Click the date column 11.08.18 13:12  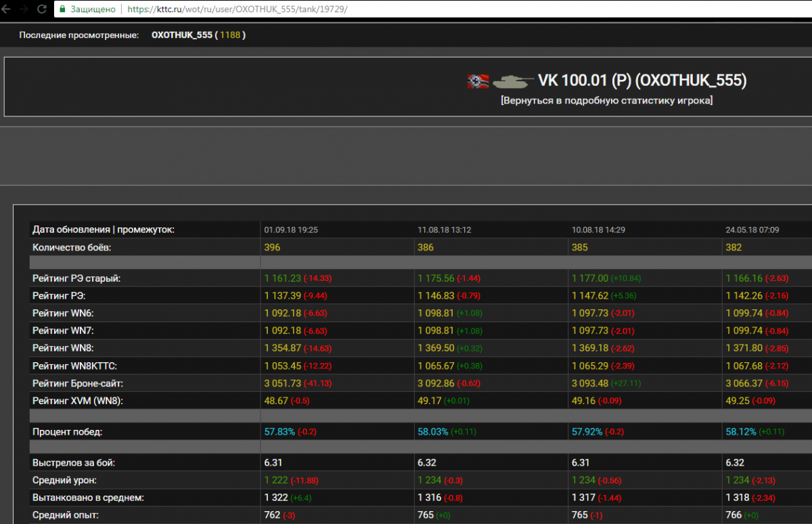pyautogui.click(x=445, y=230)
